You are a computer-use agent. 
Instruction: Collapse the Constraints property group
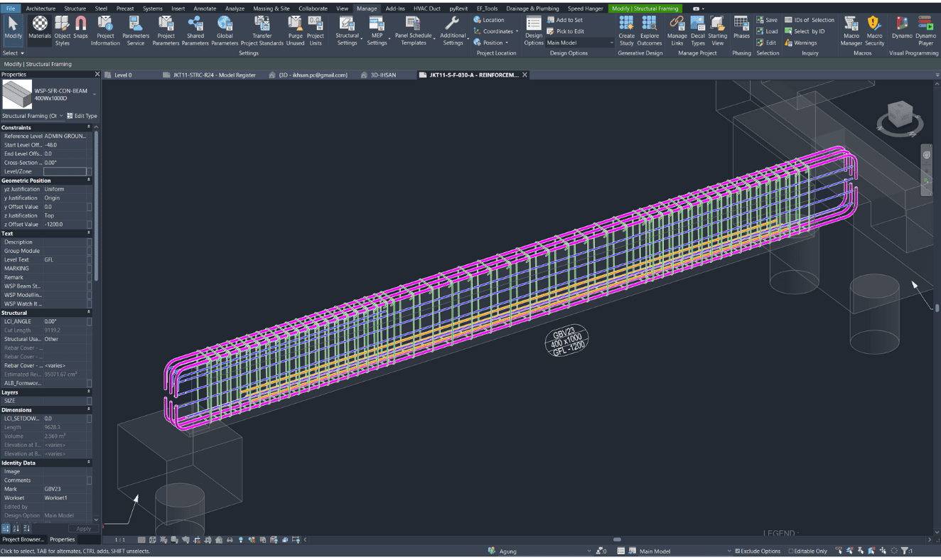click(x=89, y=127)
